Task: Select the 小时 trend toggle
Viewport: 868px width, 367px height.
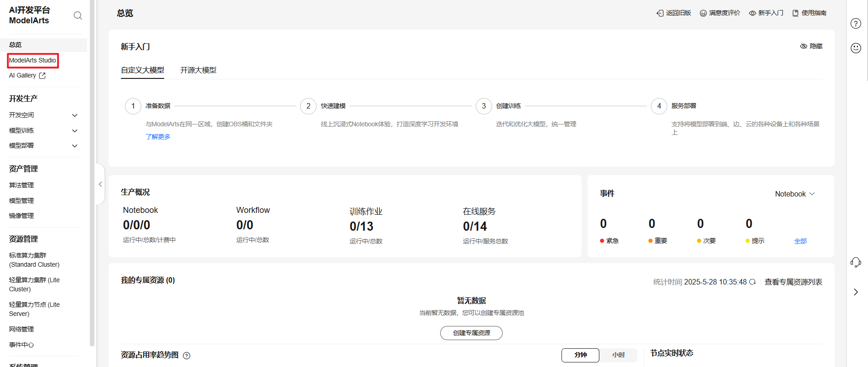Action: (619, 355)
